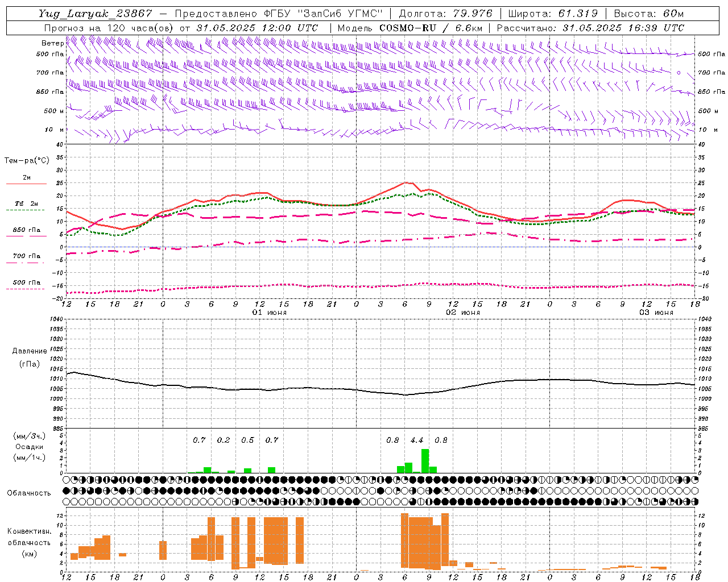The image size is (728, 582).
Task: Click the 'Модель COSMO-RU / 6.6км' label
Action: pyautogui.click(x=410, y=28)
